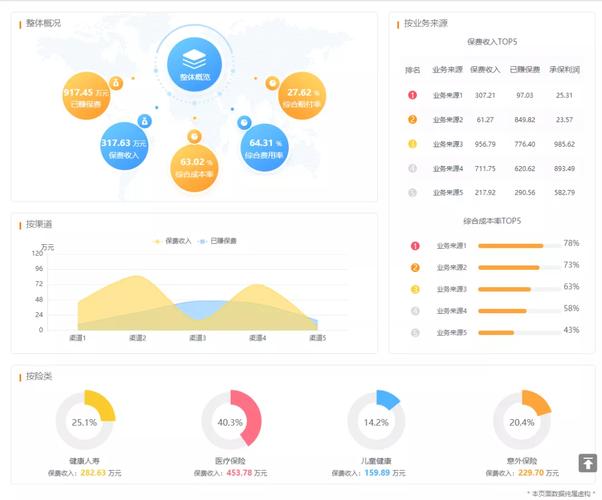
Task: Click rank 1 badge in 保费收入TOP5 table
Action: 412,95
